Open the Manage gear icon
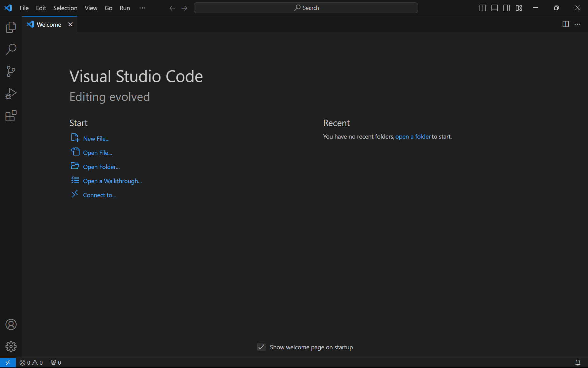The image size is (588, 368). 11,346
